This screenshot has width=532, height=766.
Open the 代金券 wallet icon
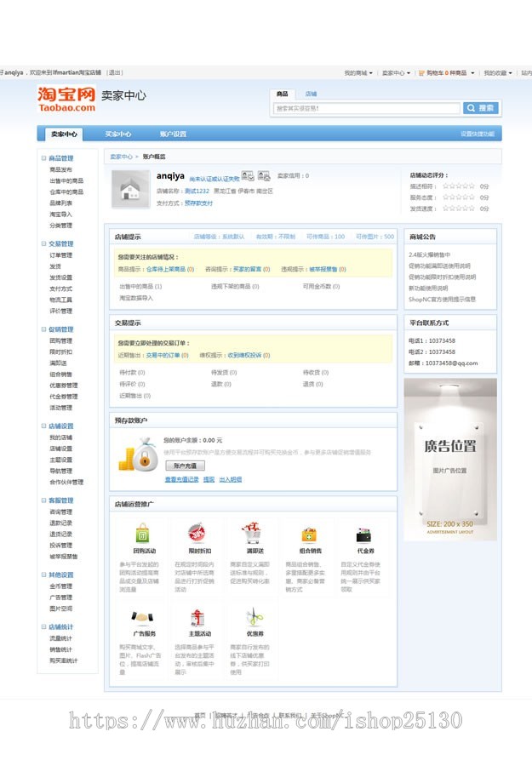[364, 535]
